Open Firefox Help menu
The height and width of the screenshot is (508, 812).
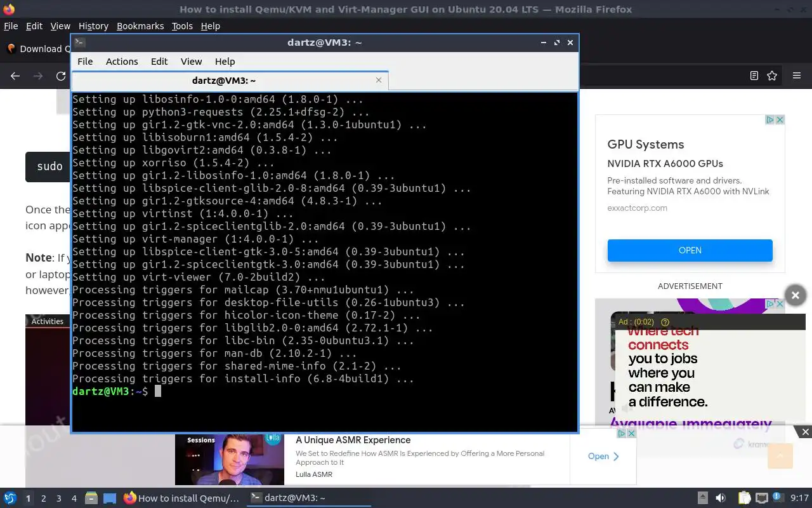point(211,26)
